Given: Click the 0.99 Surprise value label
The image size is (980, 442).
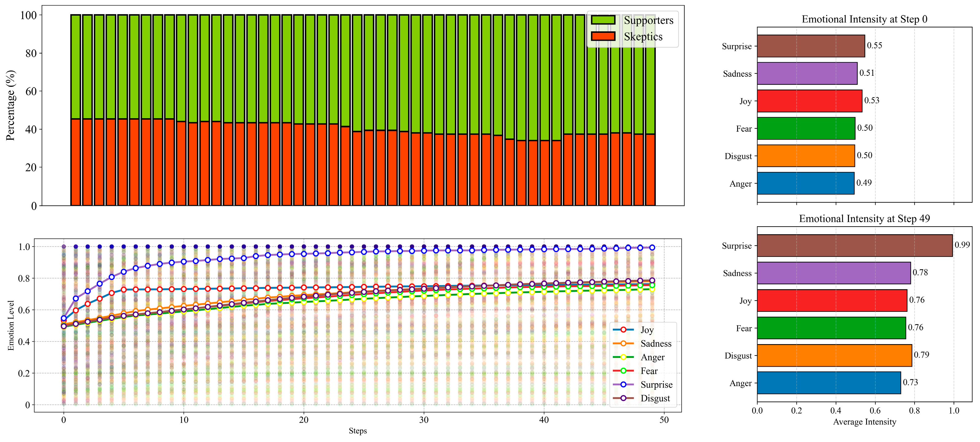Looking at the screenshot, I should 962,245.
